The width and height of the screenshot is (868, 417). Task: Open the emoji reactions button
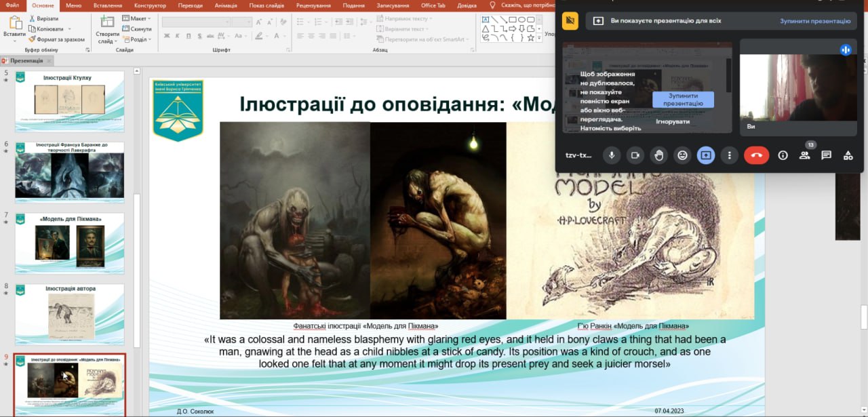pyautogui.click(x=682, y=155)
